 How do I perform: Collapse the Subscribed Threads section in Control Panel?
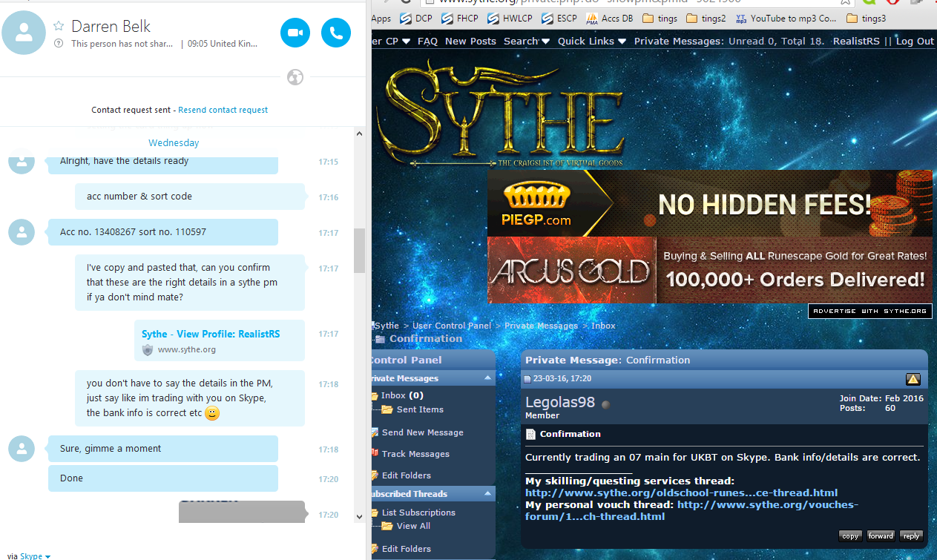[x=488, y=494]
